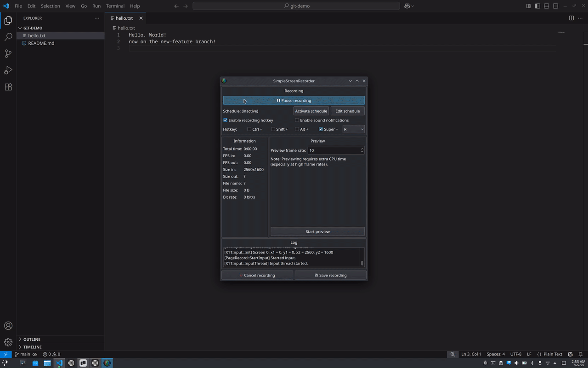Click the publish to cloud icon
This screenshot has width=588, height=368.
point(35,354)
